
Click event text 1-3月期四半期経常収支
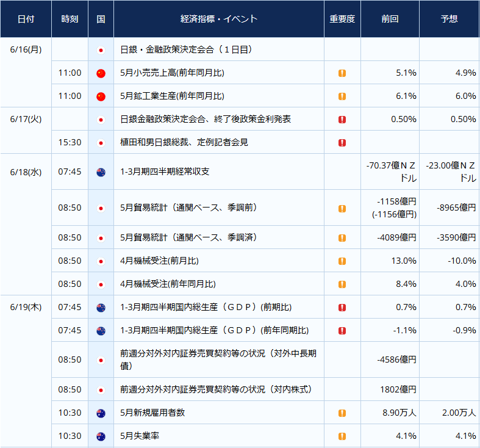(x=165, y=172)
